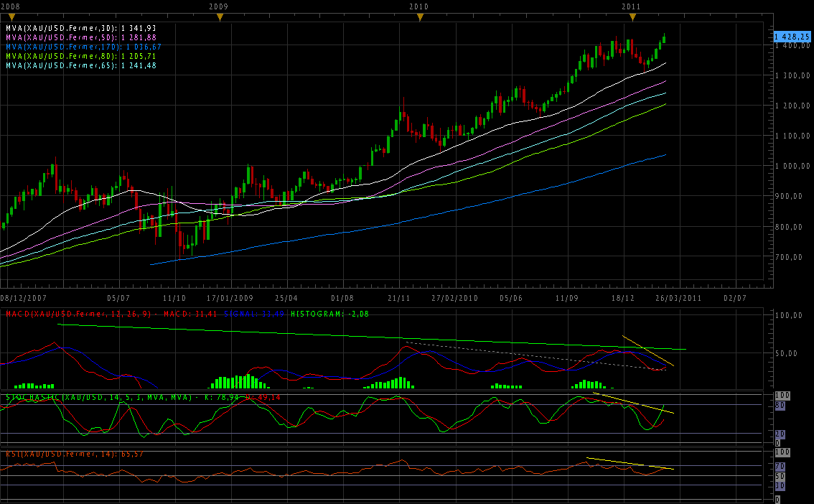Select the blue MVA 170 indicator label
Viewport: 814px width, 504px height.
pos(83,47)
